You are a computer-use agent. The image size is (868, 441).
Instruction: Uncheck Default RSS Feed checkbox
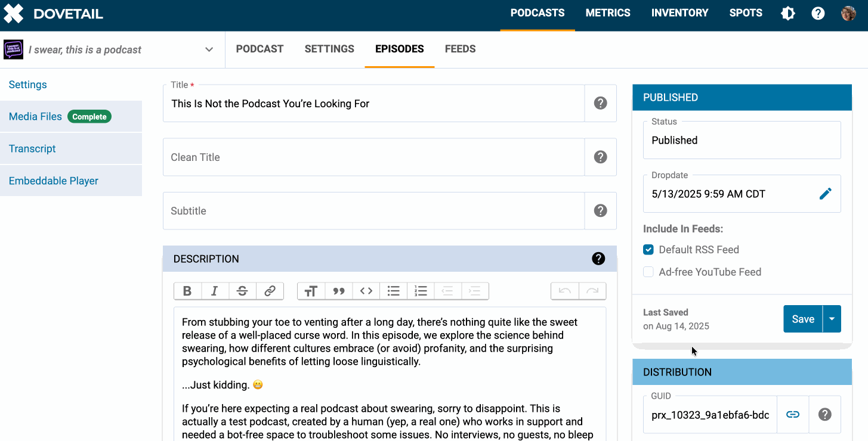pyautogui.click(x=648, y=250)
